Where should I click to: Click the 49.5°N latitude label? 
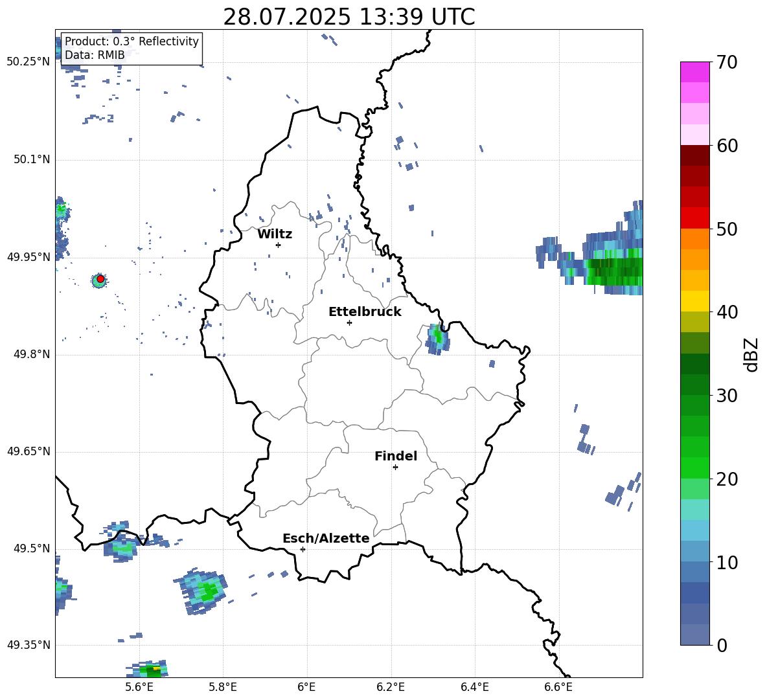(32, 548)
